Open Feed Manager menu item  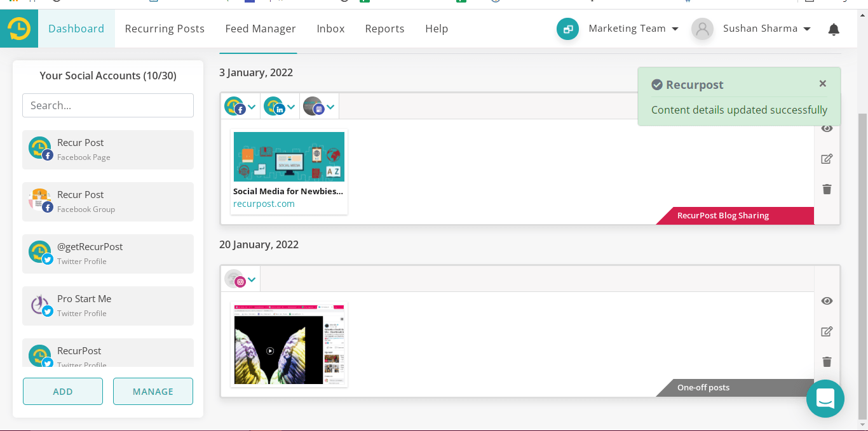[261, 29]
